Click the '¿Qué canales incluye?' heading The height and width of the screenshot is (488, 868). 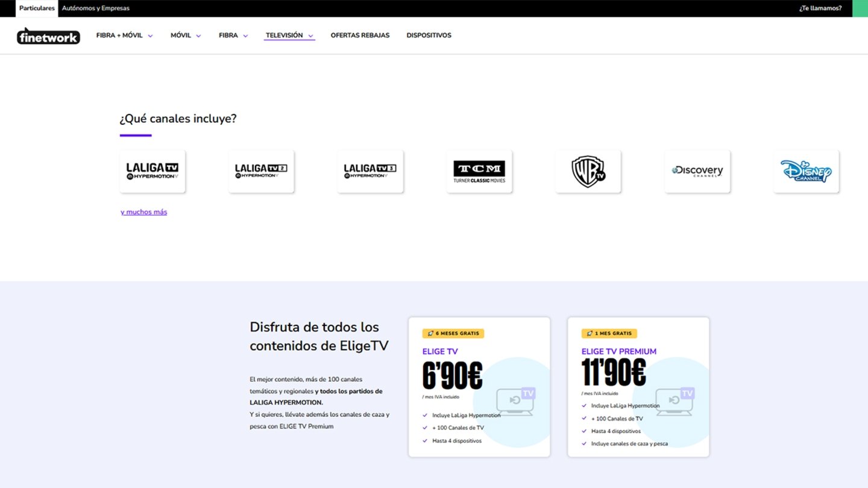tap(178, 119)
